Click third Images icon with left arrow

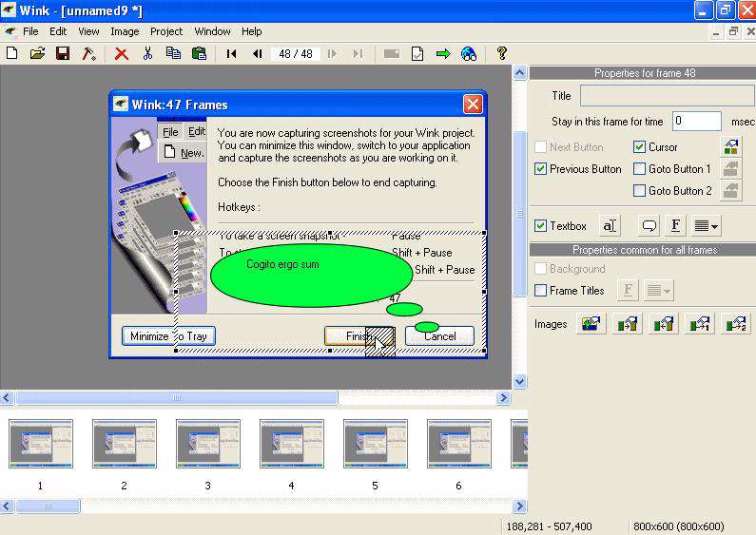(x=664, y=323)
